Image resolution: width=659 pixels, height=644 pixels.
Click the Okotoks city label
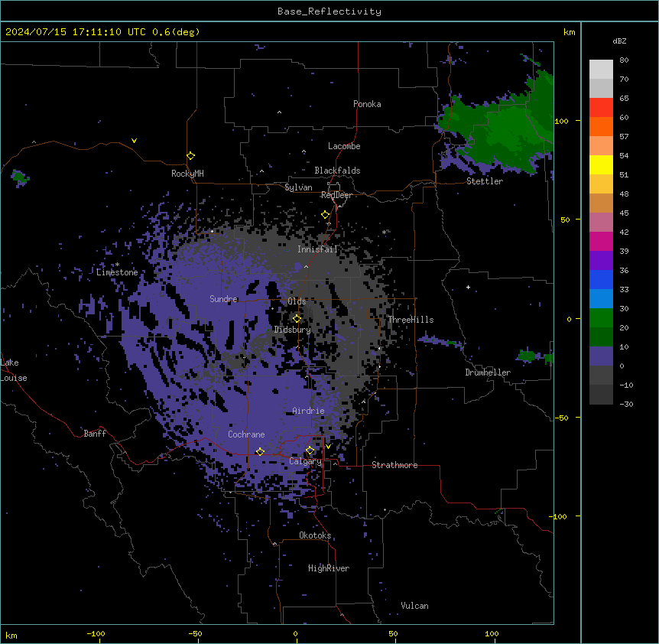tap(315, 535)
